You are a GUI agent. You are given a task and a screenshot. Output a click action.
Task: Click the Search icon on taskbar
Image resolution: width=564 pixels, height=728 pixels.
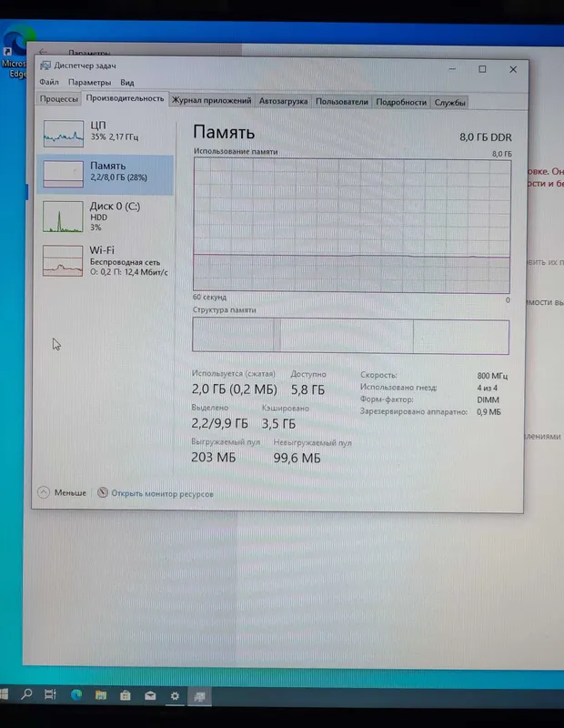26,694
